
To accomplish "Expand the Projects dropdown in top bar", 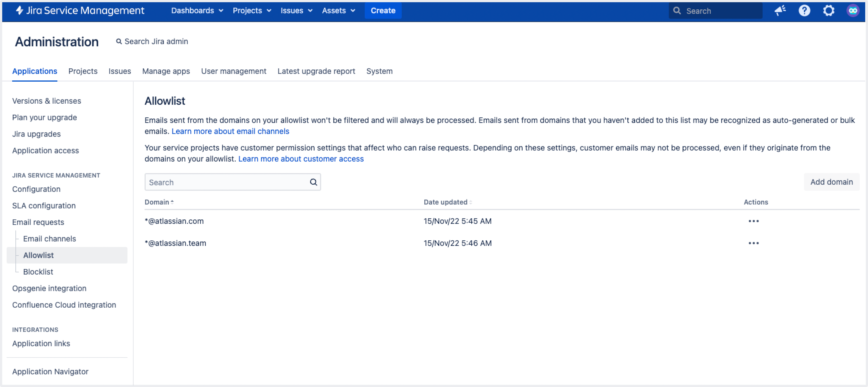I will tap(252, 11).
